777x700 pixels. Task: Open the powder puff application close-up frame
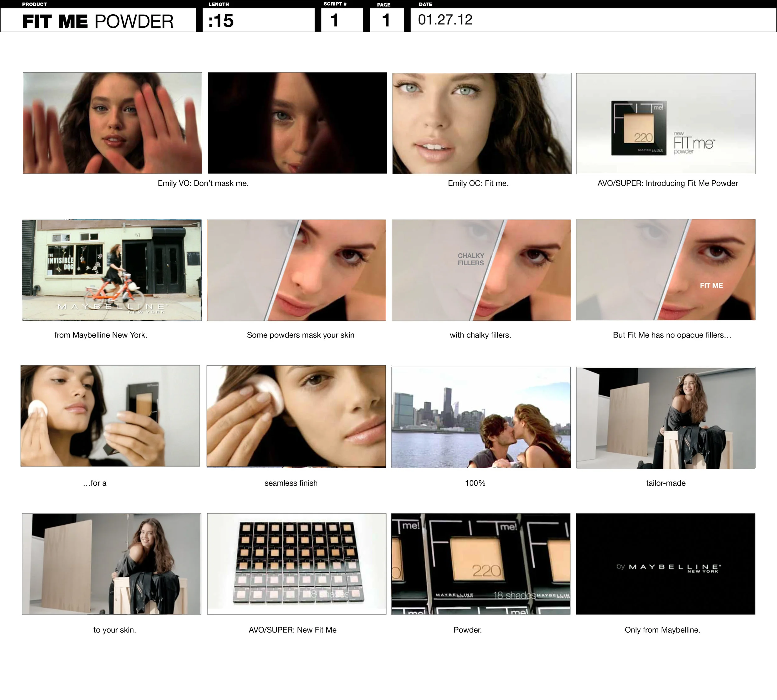[296, 416]
